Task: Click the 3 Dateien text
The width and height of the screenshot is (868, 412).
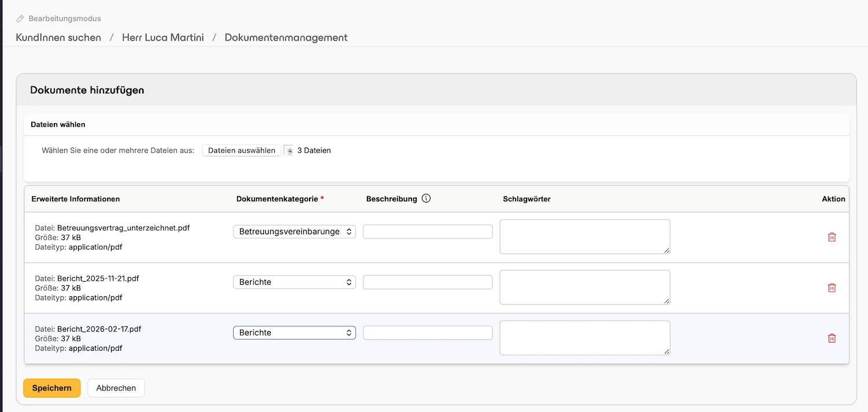Action: click(x=314, y=150)
